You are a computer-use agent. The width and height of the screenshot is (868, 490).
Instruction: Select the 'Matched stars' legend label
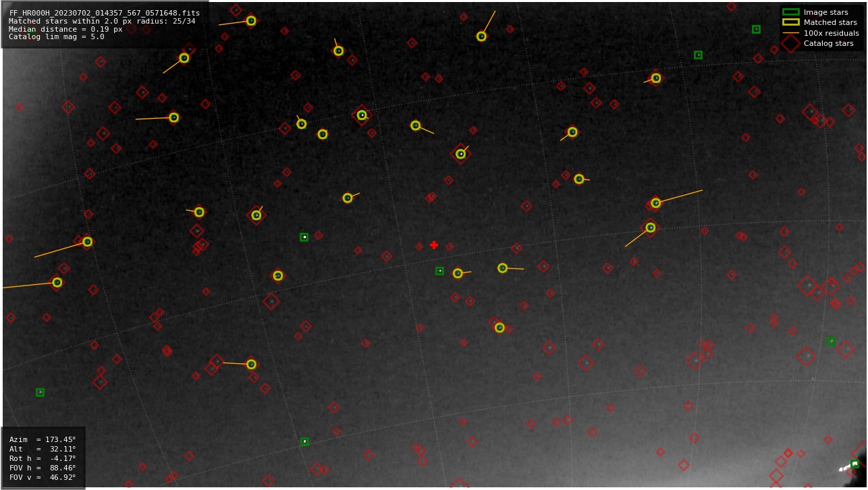[x=830, y=22]
